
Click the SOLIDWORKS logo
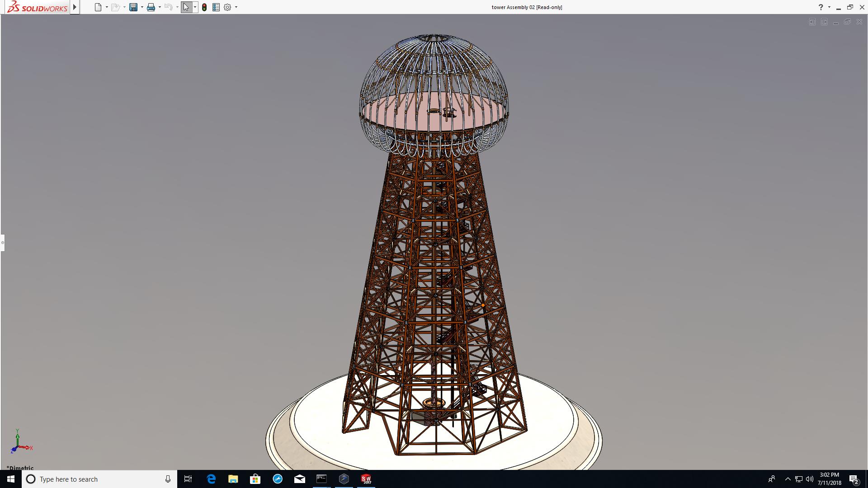38,7
